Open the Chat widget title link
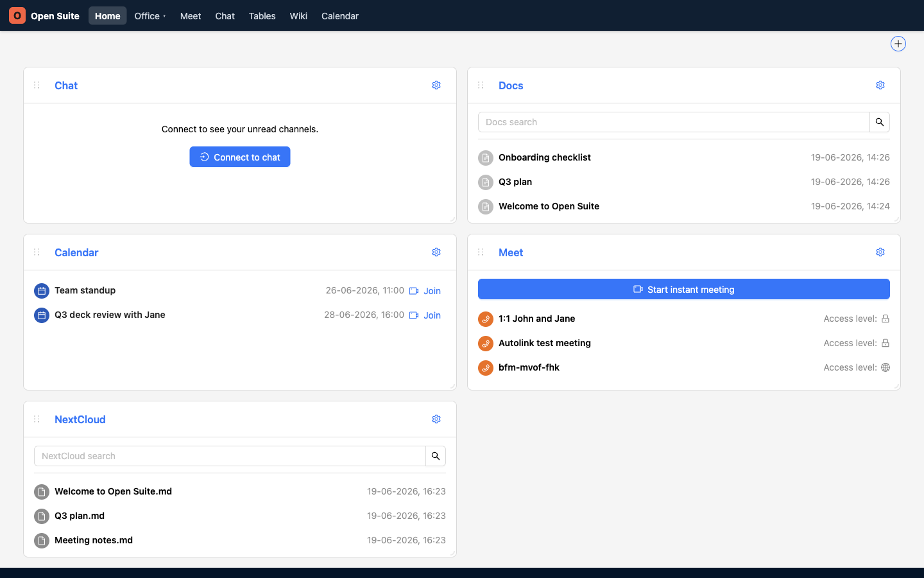Image resolution: width=924 pixels, height=578 pixels. (66, 85)
